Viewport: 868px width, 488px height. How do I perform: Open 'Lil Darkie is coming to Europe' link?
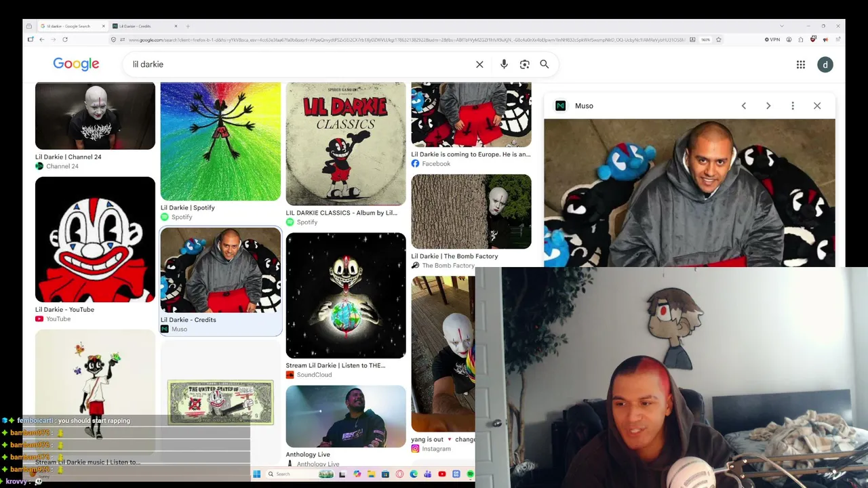[471, 155]
